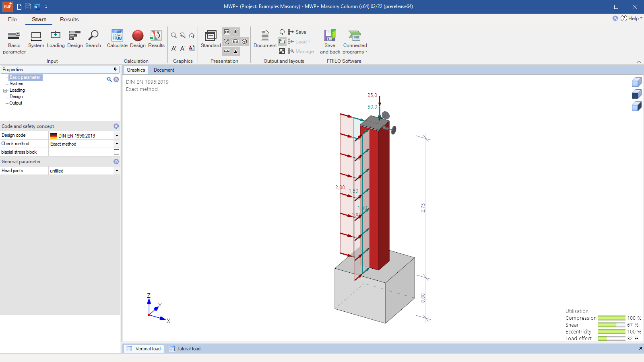Click Save and back icon
Image resolution: width=644 pixels, height=362 pixels.
pos(330,42)
